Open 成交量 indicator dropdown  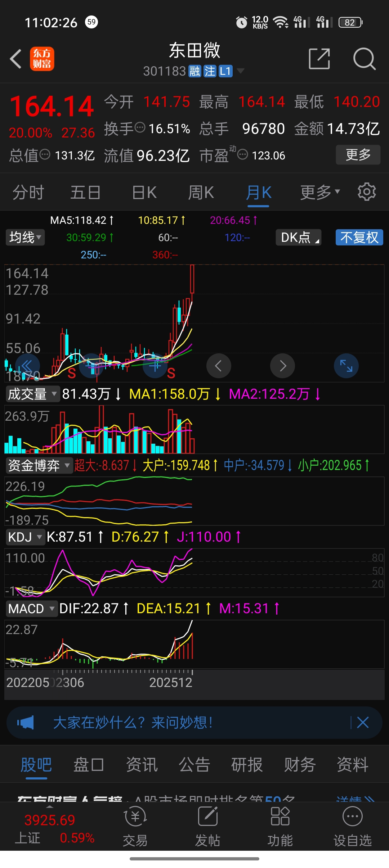(32, 394)
